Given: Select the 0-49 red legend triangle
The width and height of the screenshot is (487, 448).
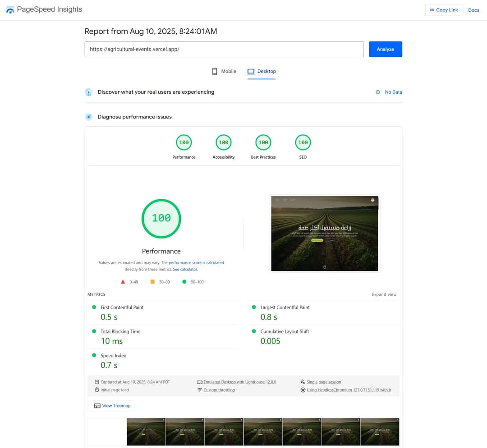Looking at the screenshot, I should coord(123,281).
